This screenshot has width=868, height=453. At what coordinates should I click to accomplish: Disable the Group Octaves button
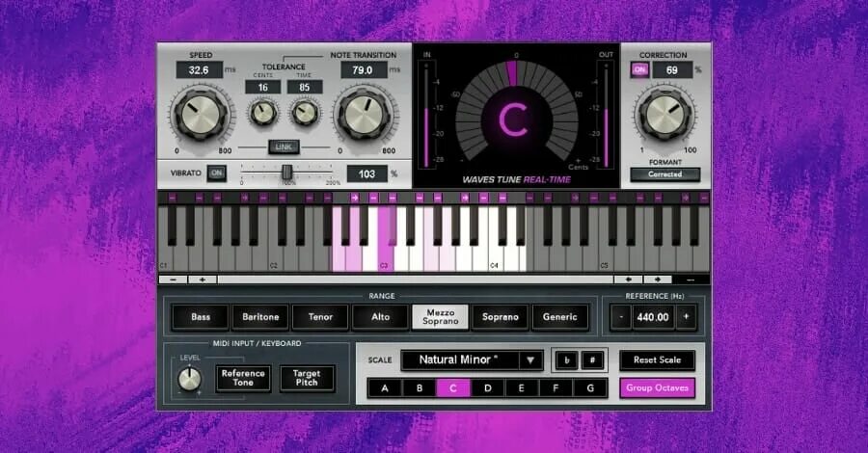657,387
